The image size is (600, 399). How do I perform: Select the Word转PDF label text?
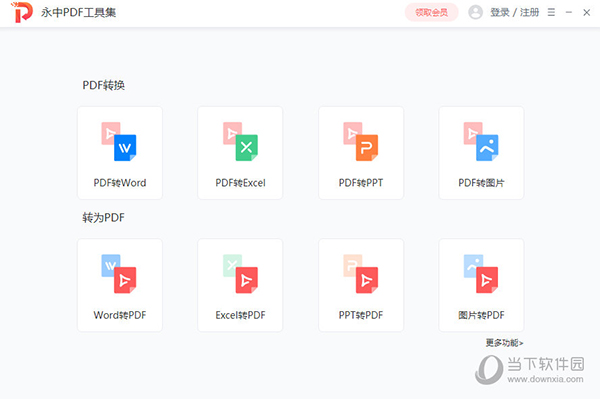(x=120, y=315)
